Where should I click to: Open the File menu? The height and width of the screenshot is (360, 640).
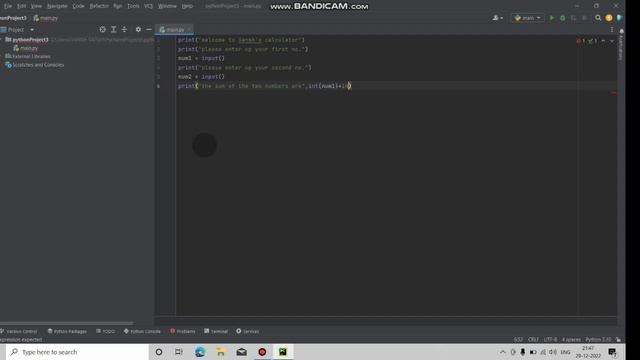[8, 6]
